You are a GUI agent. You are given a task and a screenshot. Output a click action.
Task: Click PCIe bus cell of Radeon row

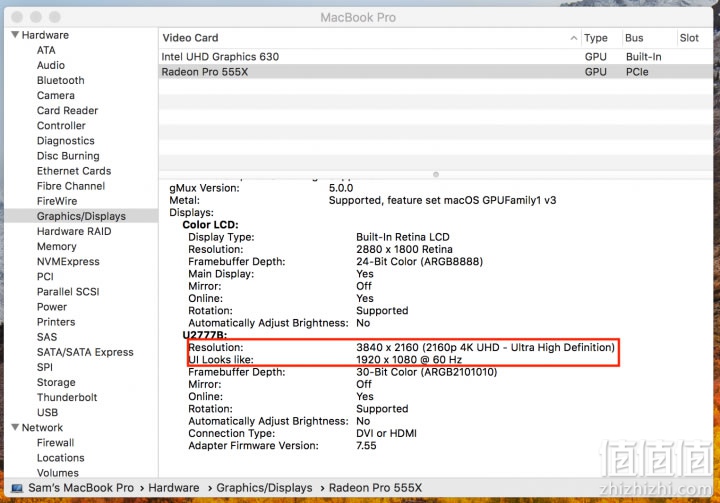point(637,72)
